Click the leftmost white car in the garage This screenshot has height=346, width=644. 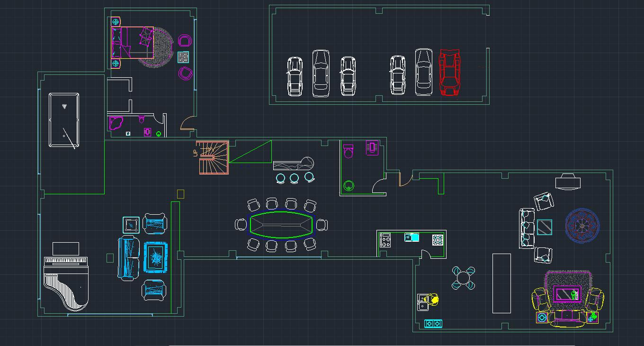295,76
